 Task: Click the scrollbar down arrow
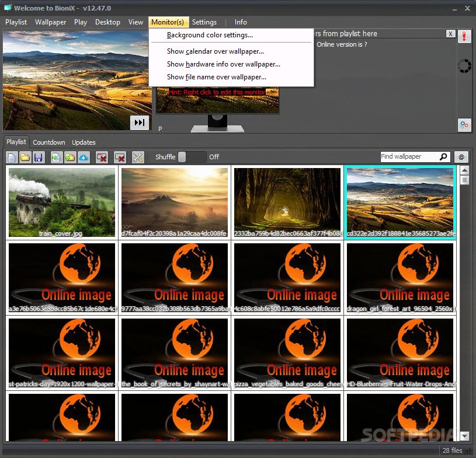[x=464, y=436]
